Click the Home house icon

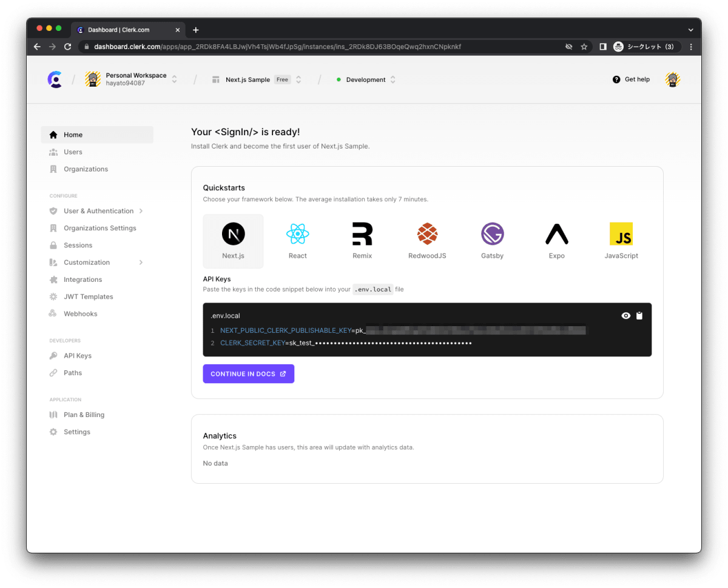coord(53,135)
